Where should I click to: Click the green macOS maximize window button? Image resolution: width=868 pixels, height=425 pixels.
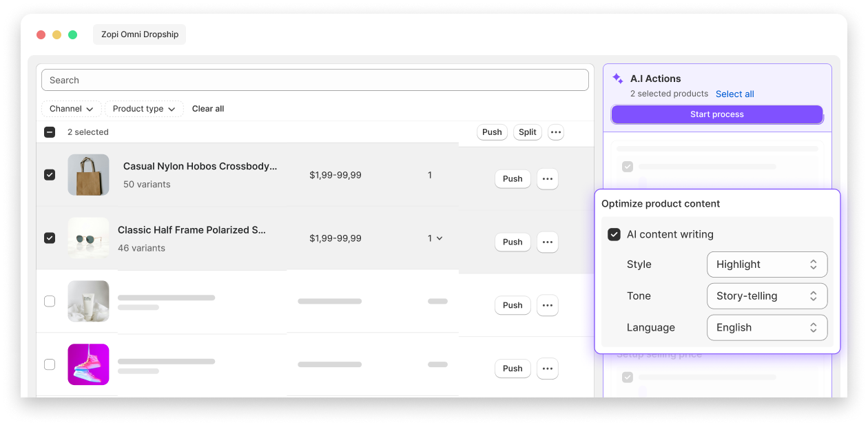(x=72, y=34)
